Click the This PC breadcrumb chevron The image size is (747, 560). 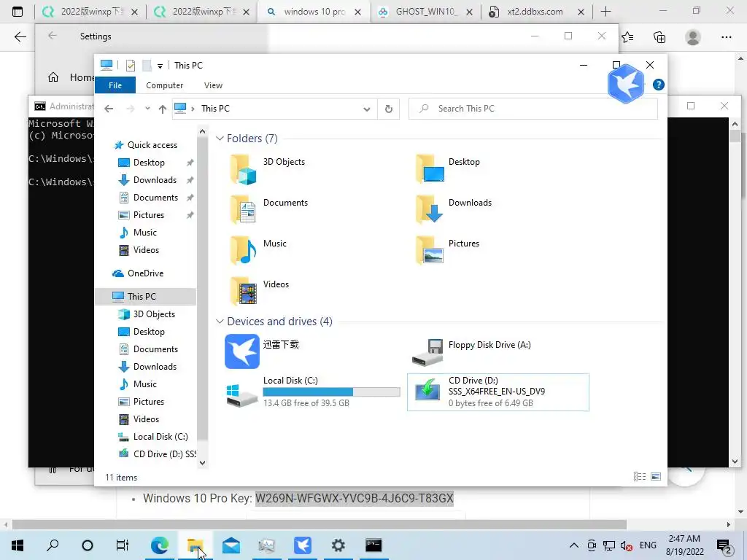pyautogui.click(x=193, y=109)
